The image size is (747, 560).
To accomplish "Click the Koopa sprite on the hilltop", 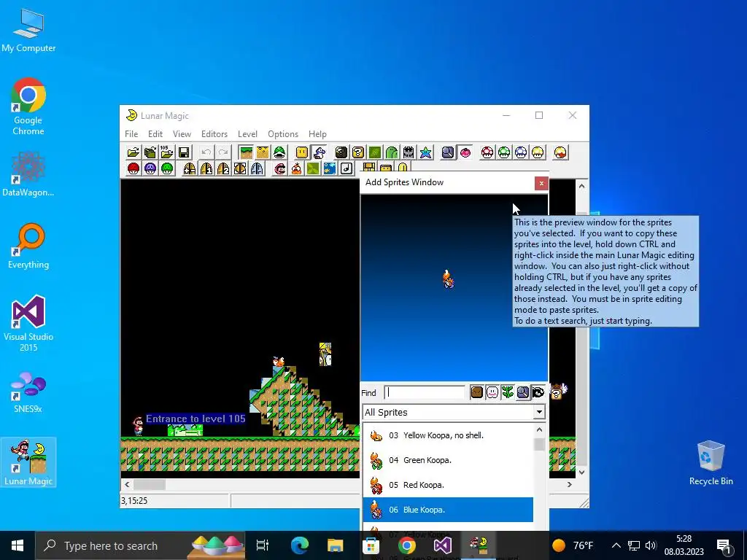I will pyautogui.click(x=279, y=362).
